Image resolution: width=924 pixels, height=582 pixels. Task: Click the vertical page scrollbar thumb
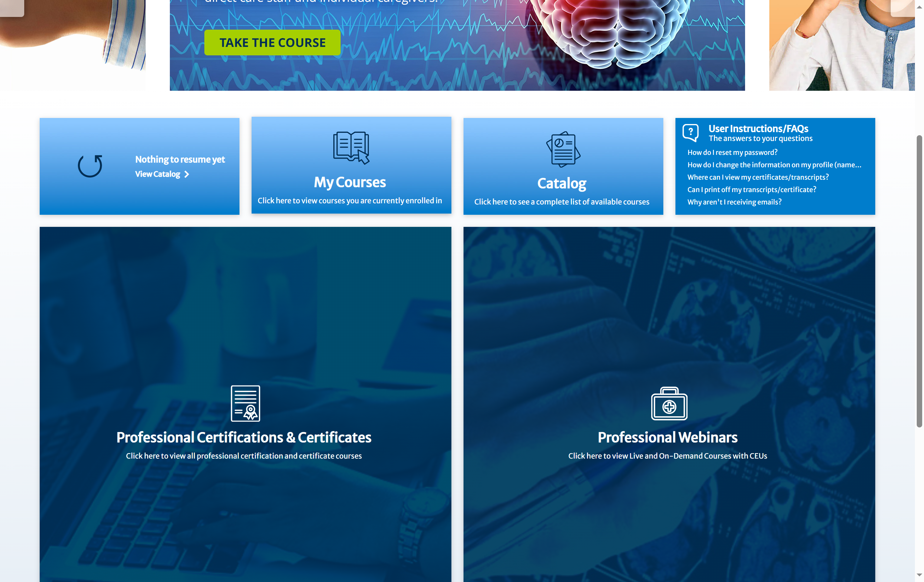tap(919, 281)
